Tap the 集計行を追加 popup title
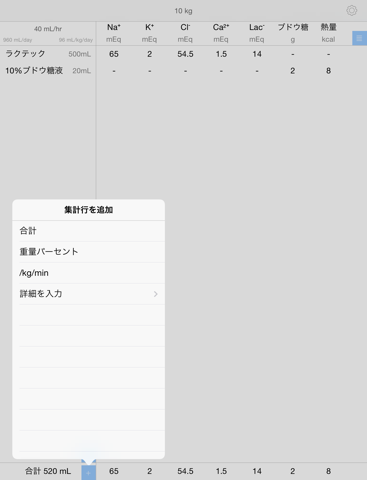Viewport: 367px width, 480px height. tap(89, 210)
